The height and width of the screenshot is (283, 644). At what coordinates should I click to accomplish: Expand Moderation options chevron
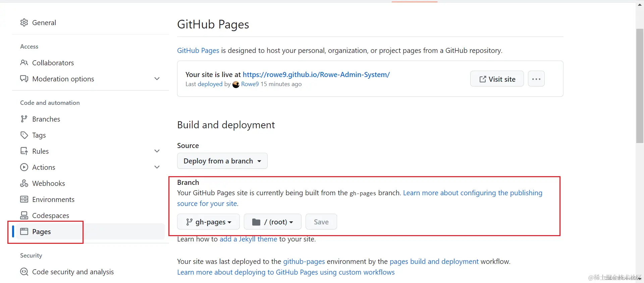[157, 79]
